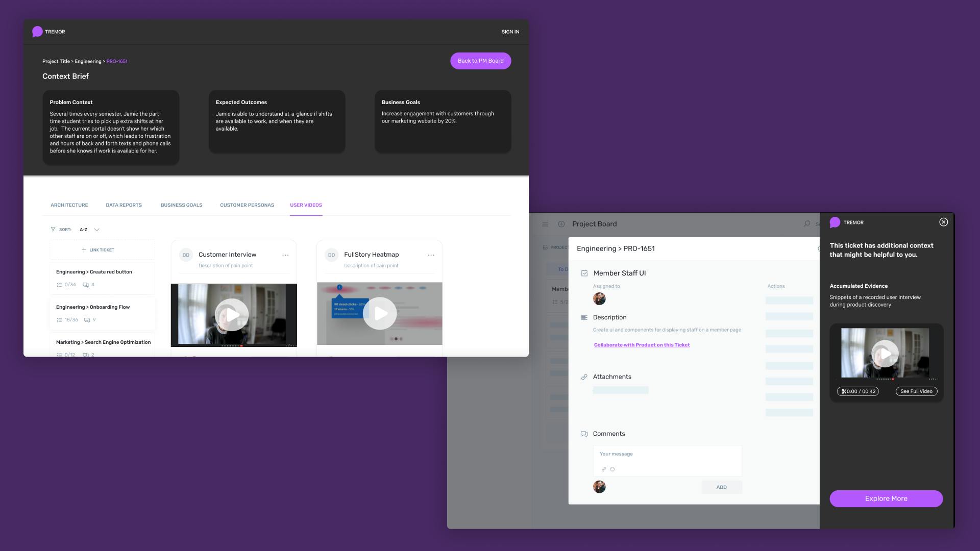The image size is (980, 551).
Task: Switch to the Architecture tab
Action: 69,205
